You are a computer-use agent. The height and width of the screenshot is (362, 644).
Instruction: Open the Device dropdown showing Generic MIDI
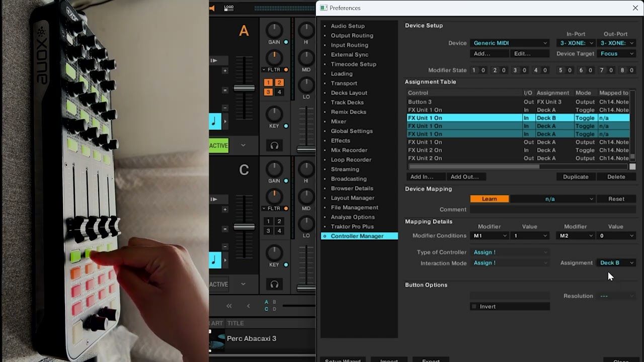(510, 43)
